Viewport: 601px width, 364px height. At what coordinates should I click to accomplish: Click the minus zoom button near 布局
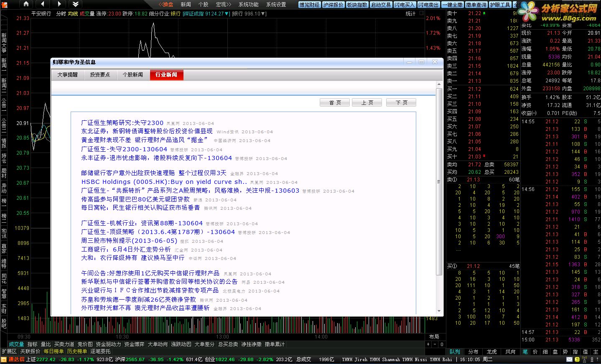click(x=435, y=344)
